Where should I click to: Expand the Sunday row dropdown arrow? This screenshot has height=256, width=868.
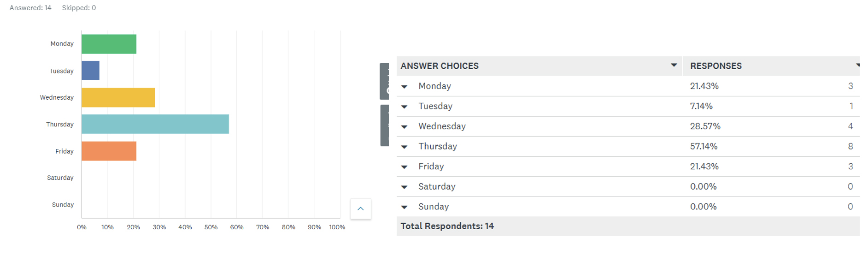point(405,208)
